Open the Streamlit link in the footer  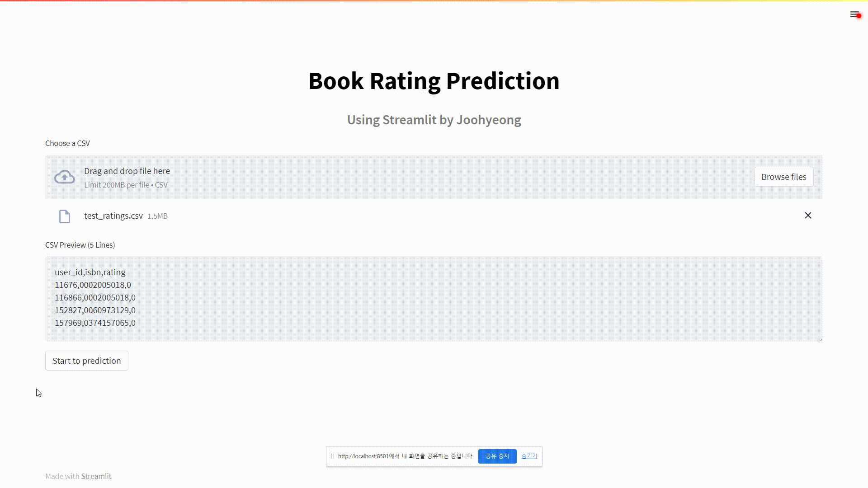96,476
